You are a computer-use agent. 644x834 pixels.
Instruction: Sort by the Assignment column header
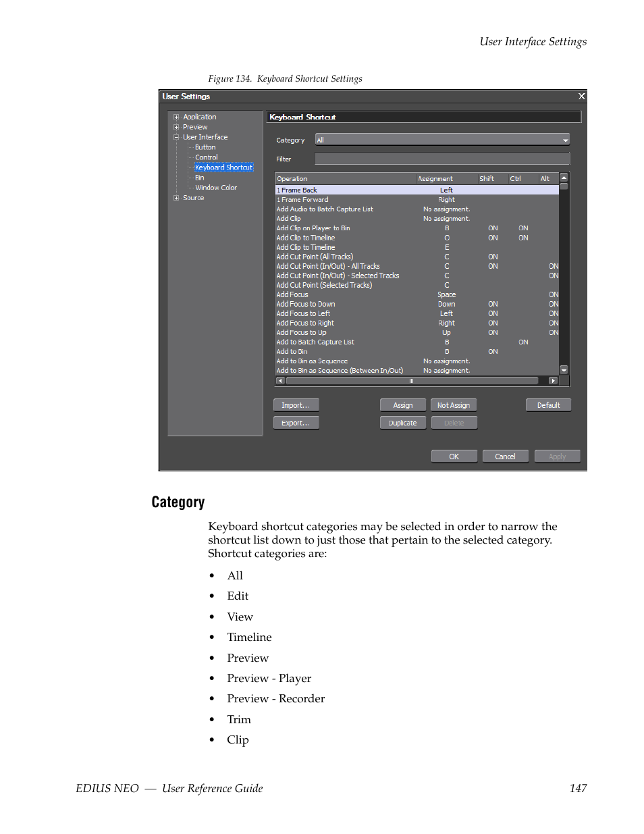point(447,179)
